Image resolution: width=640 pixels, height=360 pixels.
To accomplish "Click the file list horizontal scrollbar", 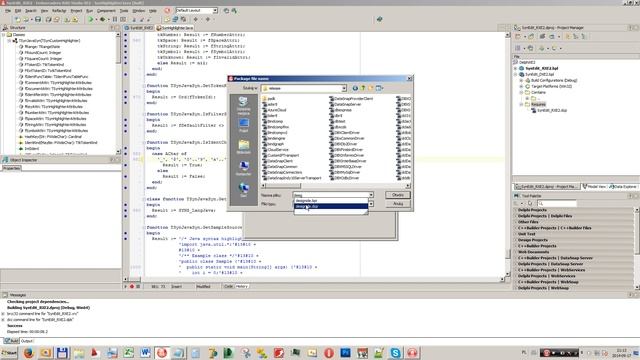I will coord(336,186).
